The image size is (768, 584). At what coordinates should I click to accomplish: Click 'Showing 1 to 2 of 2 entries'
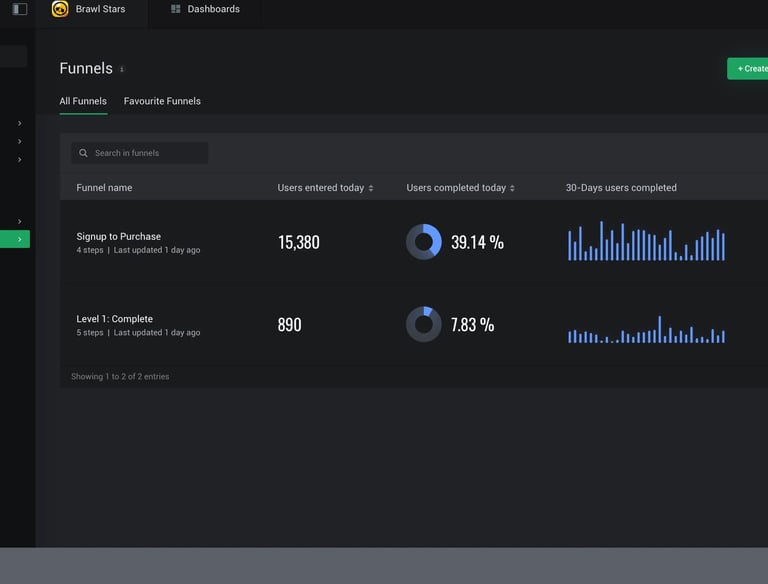[120, 376]
